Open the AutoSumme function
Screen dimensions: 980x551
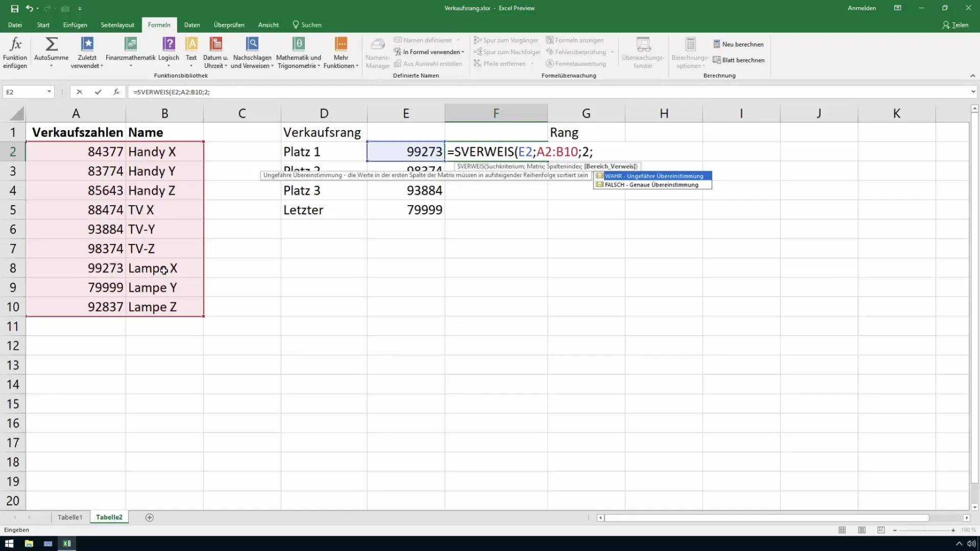click(x=51, y=53)
